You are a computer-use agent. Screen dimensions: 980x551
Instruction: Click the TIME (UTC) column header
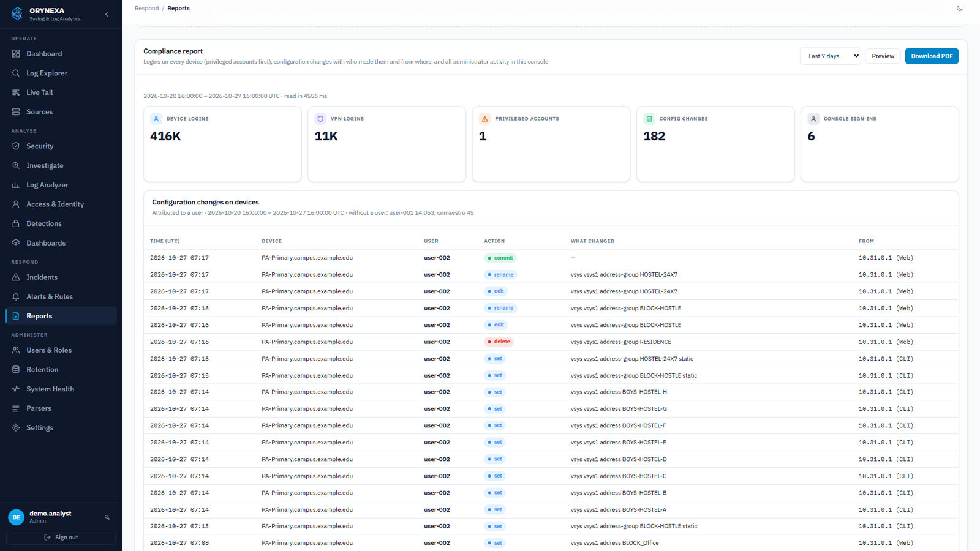point(165,241)
